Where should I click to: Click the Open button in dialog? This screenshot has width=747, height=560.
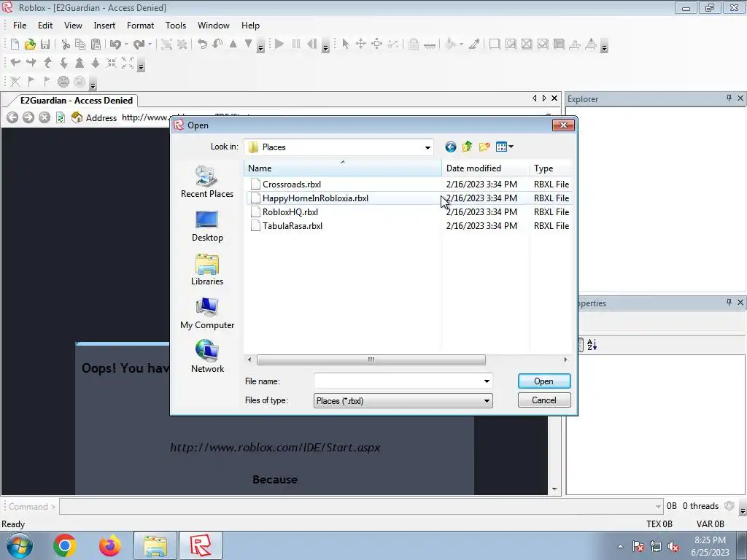(543, 381)
